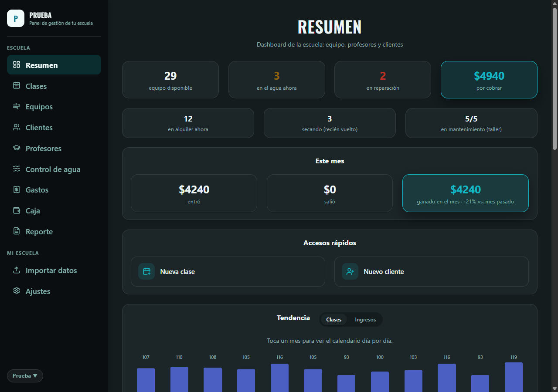Click the Importar datos upload icon
Screen dimensions: 558x392
[17, 270]
